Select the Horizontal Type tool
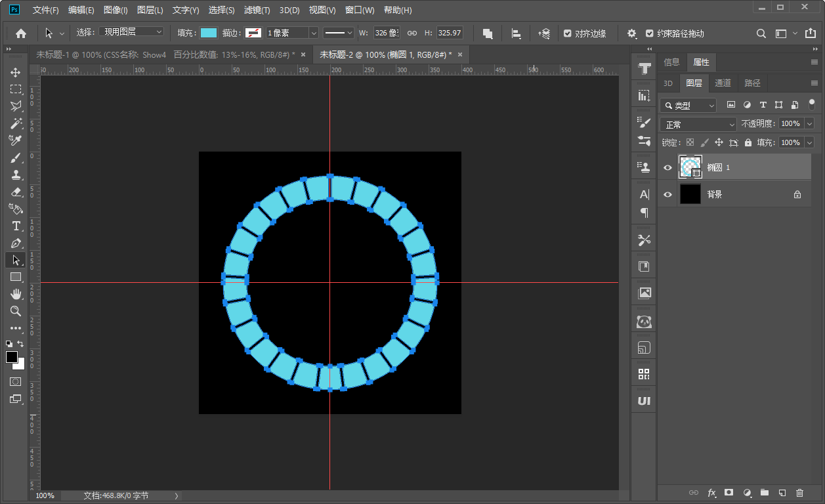 15,226
